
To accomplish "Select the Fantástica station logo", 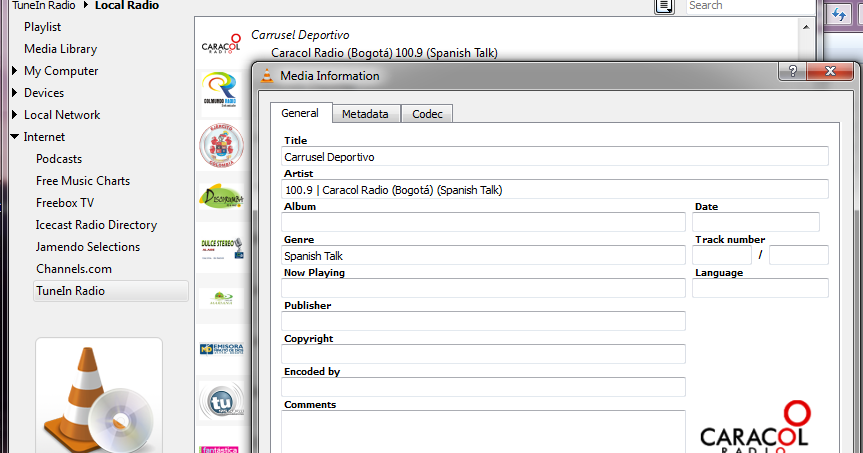I will (x=219, y=449).
